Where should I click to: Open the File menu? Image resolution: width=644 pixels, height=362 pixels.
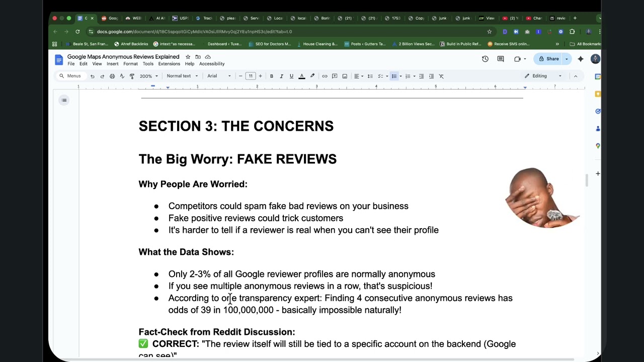tap(71, 64)
